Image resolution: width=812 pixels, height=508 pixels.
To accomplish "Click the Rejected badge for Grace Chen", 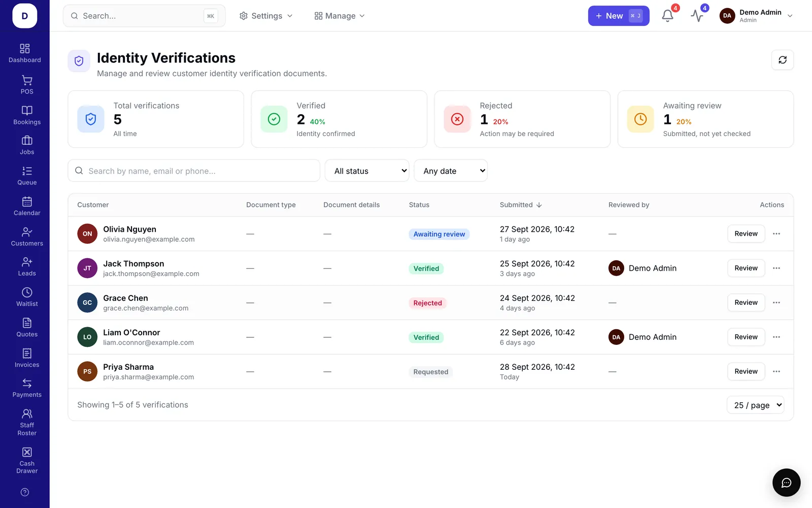I will click(427, 303).
